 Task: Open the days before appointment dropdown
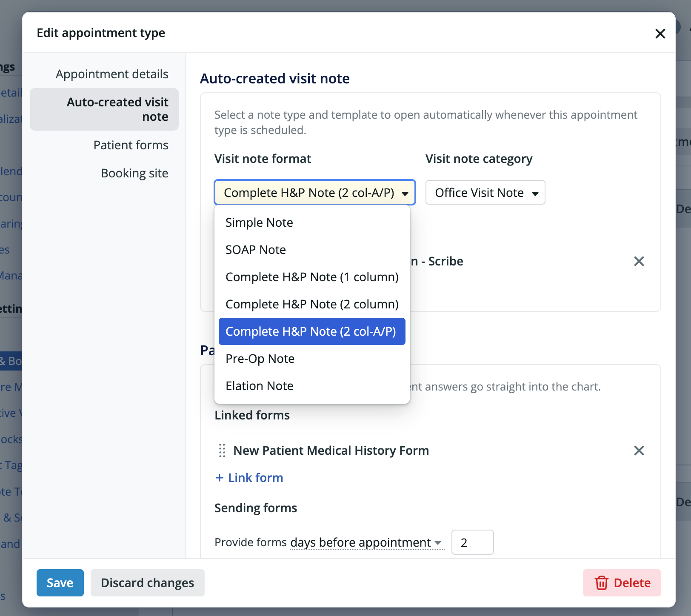pyautogui.click(x=366, y=542)
